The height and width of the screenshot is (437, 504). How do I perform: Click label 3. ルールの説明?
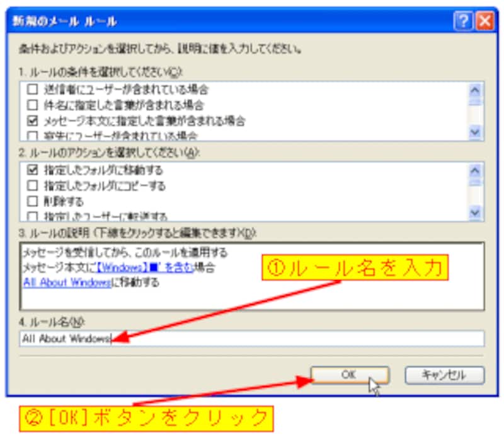137,233
